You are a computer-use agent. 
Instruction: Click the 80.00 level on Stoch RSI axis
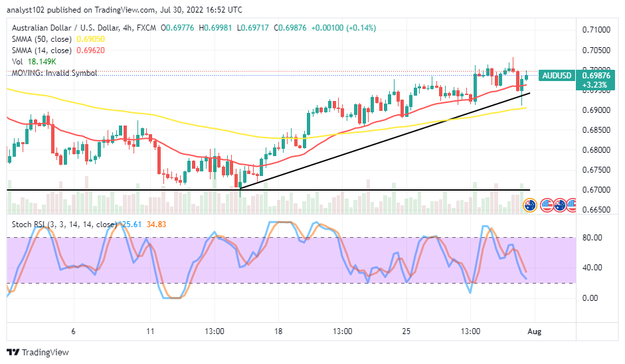tap(592, 238)
